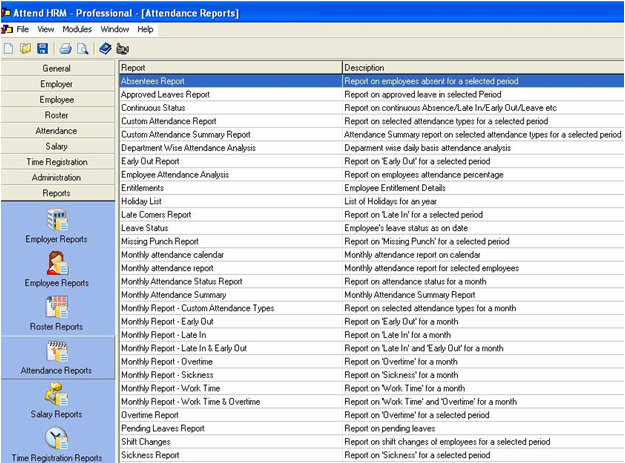
Task: Select Monthly Report - Late In row
Action: click(x=371, y=335)
